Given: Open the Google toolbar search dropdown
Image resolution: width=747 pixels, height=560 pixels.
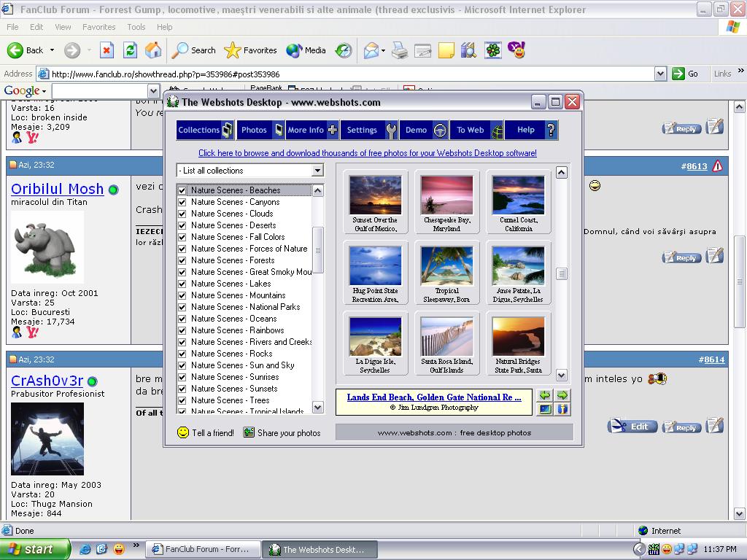Looking at the screenshot, I should [153, 90].
